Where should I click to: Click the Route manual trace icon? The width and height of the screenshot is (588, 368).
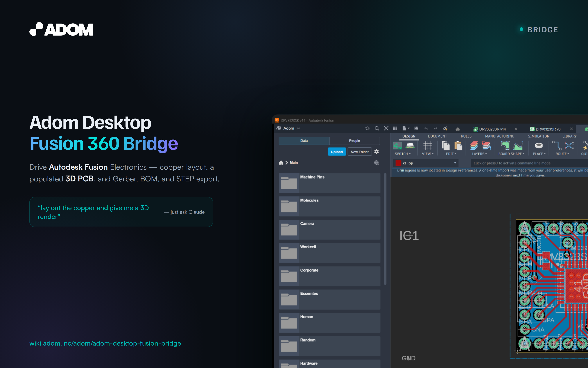[557, 146]
